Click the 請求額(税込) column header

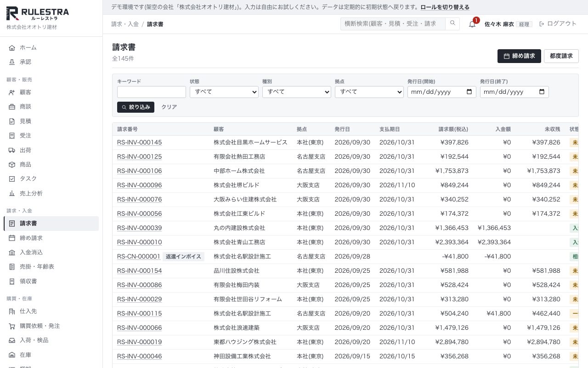(453, 129)
